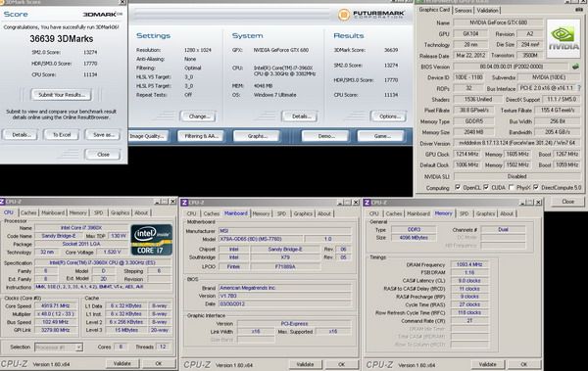Click Details button under 3DMark System
This screenshot has height=371, width=588.
pos(300,116)
